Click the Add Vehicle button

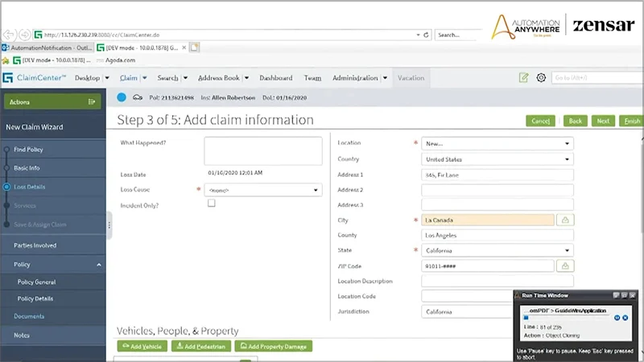(x=142, y=347)
